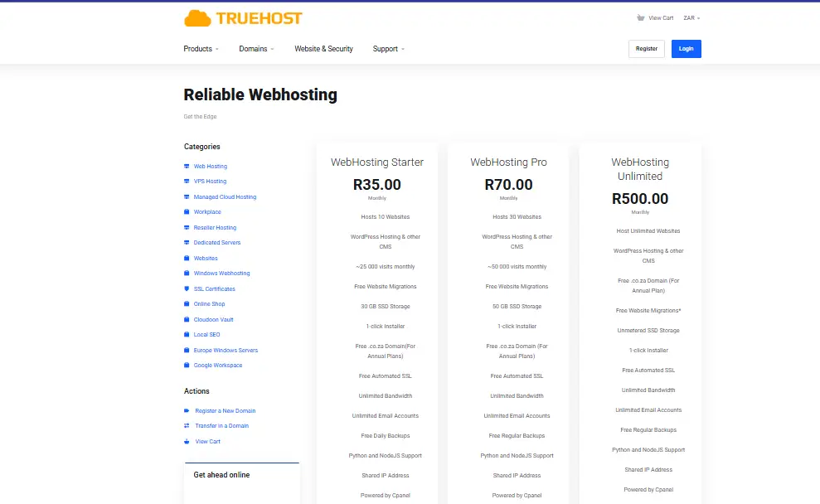The height and width of the screenshot is (504, 820).
Task: Open the Google Workspace category
Action: click(218, 365)
